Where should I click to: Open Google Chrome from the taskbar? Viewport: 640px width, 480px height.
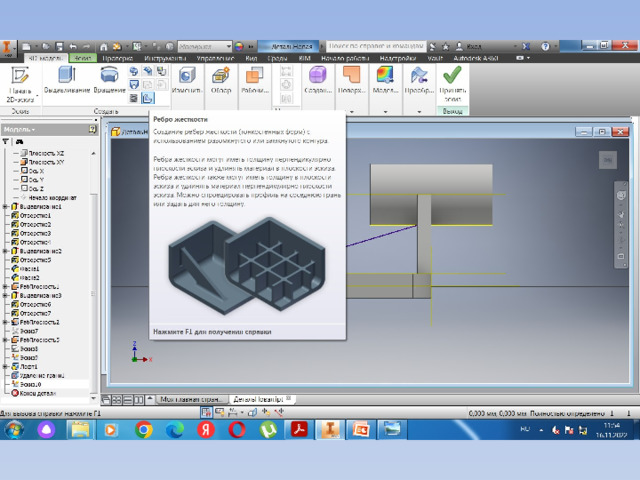point(144,430)
